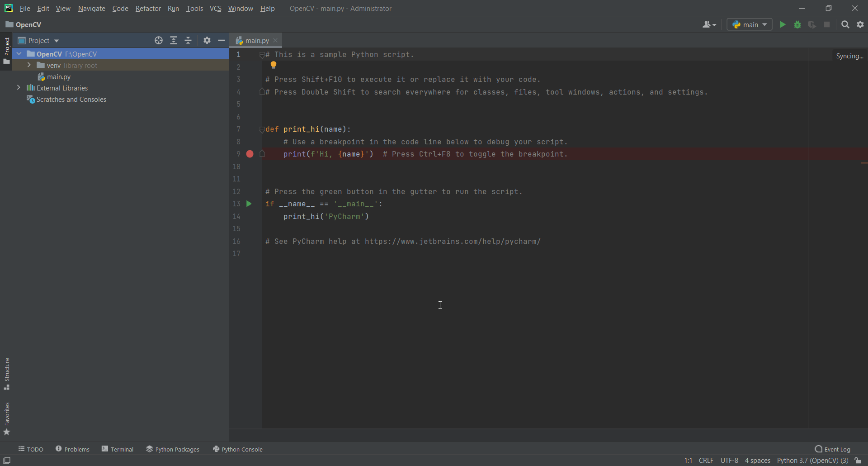Click Select Opened File target icon
This screenshot has width=868, height=466.
[x=159, y=41]
